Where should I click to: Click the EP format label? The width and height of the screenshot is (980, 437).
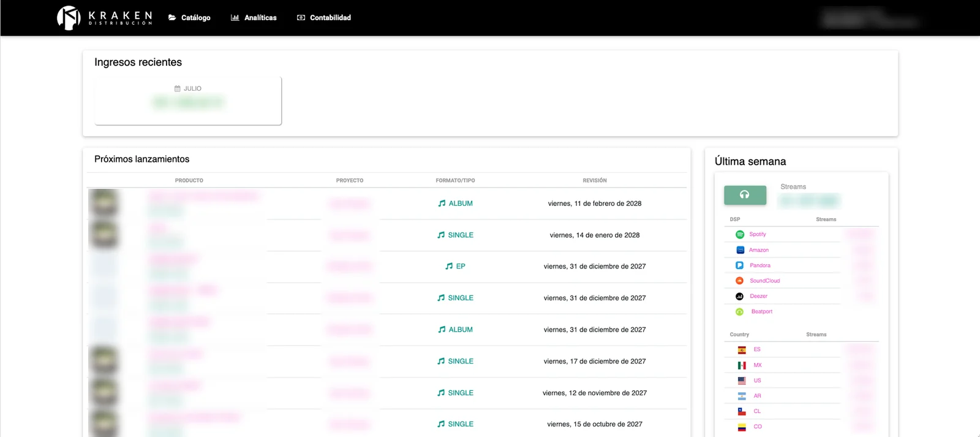click(461, 267)
